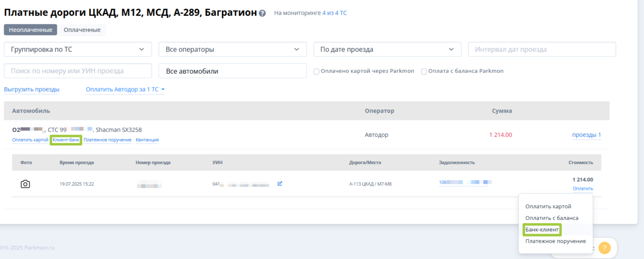Open the 'По дате проезда' sort dropdown
Viewport: 644px width, 259px height.
coord(388,49)
